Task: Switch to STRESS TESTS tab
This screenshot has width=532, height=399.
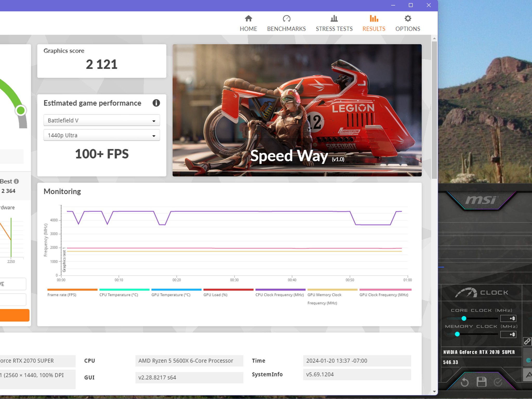Action: [334, 23]
